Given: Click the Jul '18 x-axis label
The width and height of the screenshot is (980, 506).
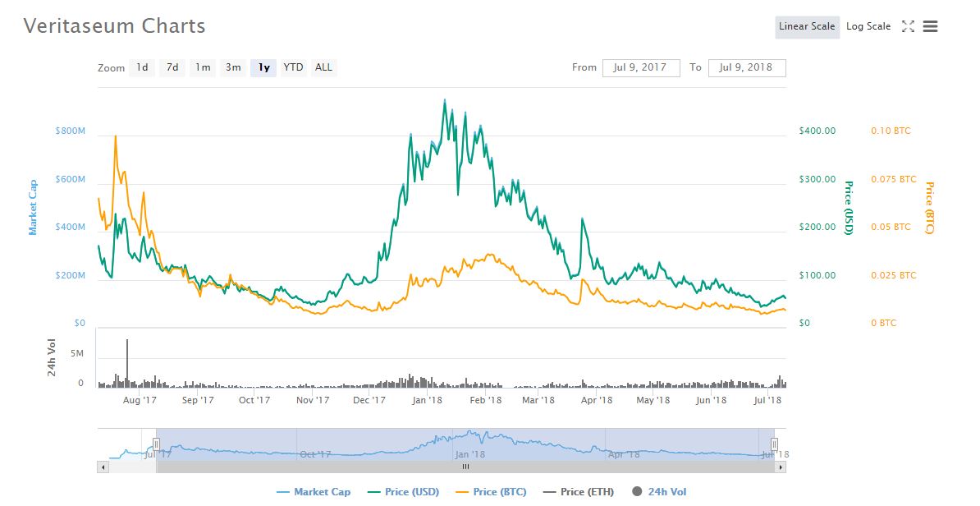Looking at the screenshot, I should (x=767, y=400).
